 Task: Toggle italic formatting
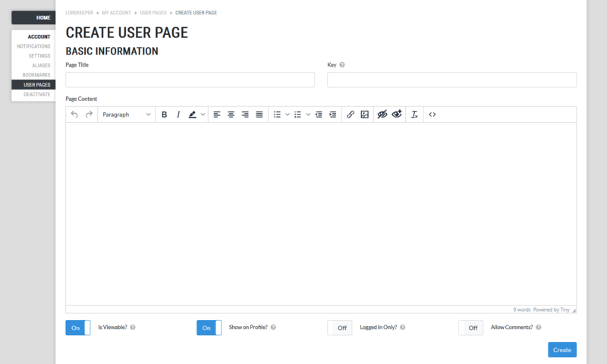coord(178,115)
